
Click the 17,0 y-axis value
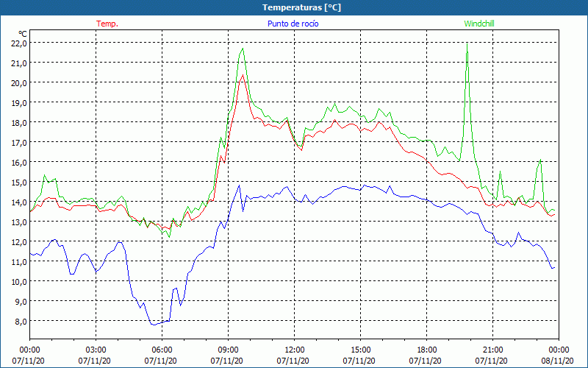[19, 143]
